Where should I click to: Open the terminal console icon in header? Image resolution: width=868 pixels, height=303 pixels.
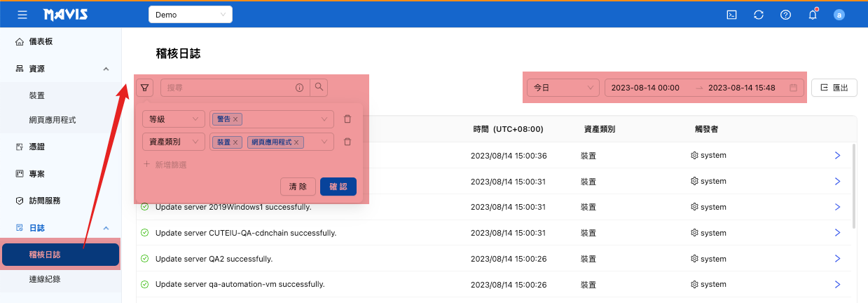point(731,15)
